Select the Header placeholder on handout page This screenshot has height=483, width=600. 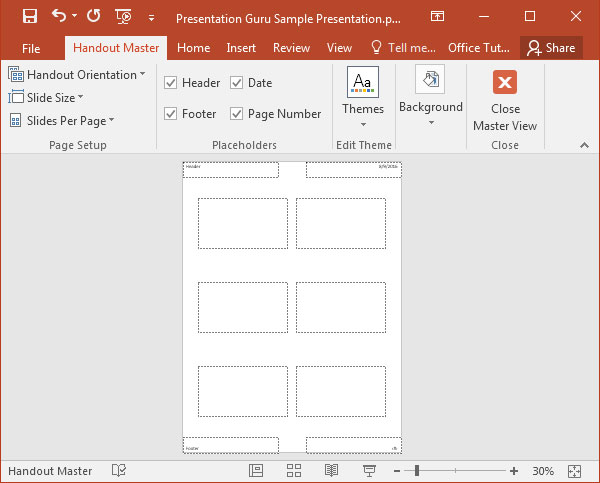click(231, 170)
